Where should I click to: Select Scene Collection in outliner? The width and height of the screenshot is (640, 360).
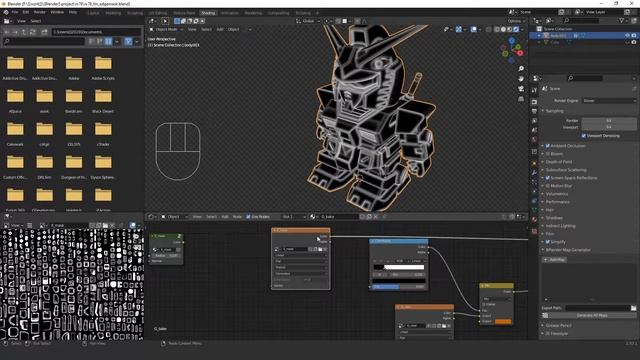tap(558, 29)
